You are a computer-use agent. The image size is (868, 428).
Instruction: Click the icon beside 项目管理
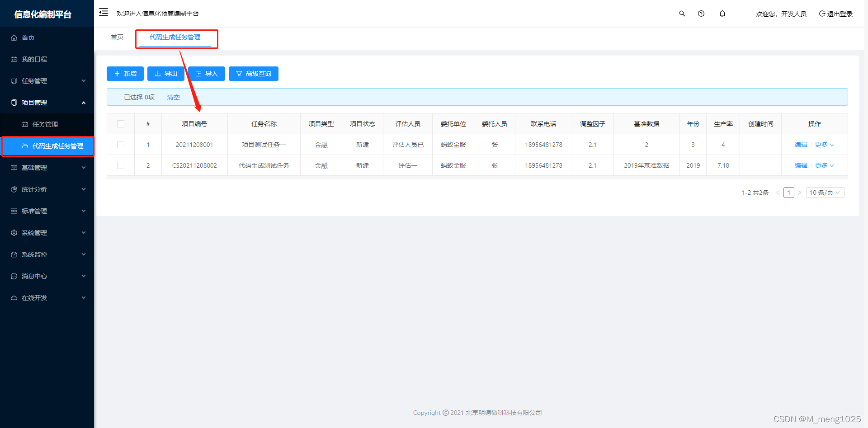[x=14, y=103]
